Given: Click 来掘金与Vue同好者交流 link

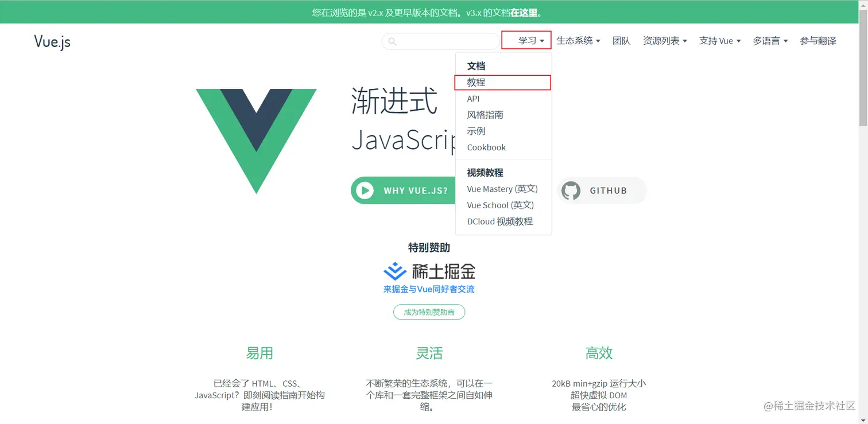Looking at the screenshot, I should (x=429, y=289).
